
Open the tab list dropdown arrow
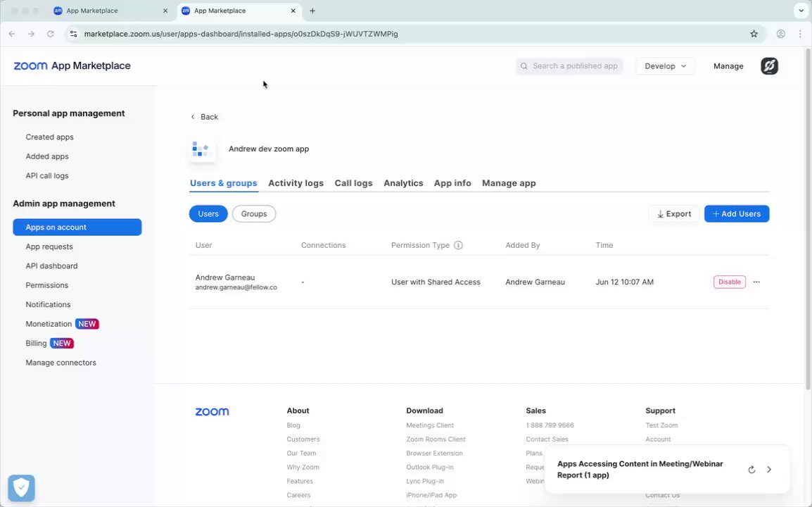point(801,11)
